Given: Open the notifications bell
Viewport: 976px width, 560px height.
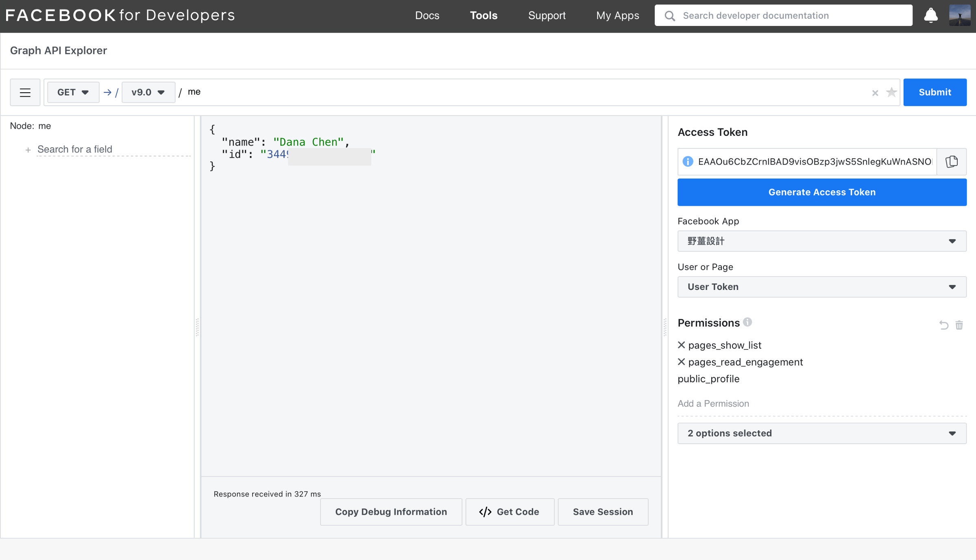Looking at the screenshot, I should click(x=930, y=15).
